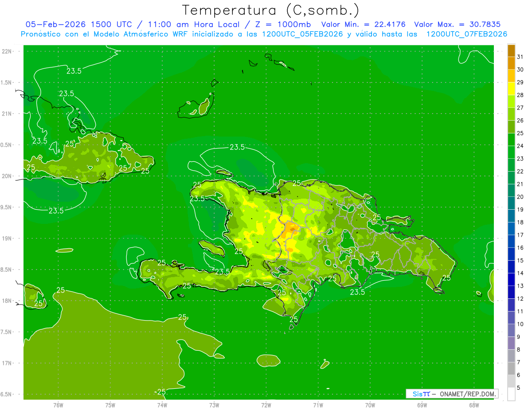This screenshot has width=532, height=411.
Task: Click the legend value 26
Action: click(520, 121)
